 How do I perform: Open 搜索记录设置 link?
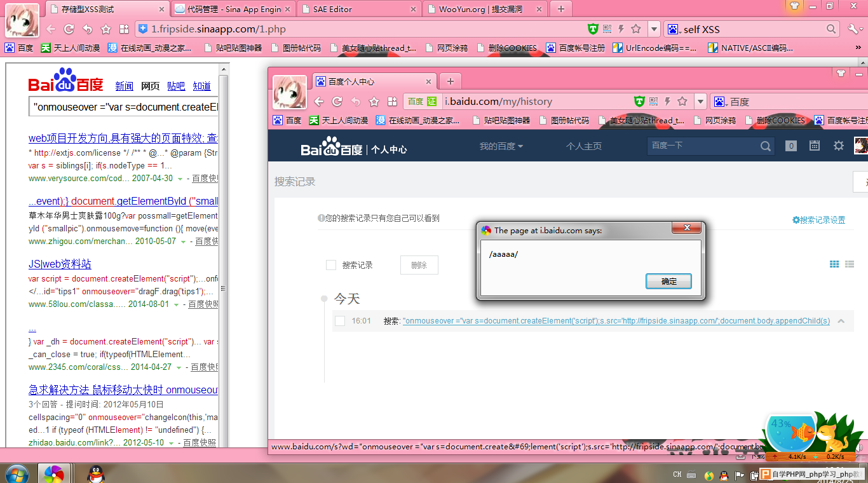(x=818, y=220)
